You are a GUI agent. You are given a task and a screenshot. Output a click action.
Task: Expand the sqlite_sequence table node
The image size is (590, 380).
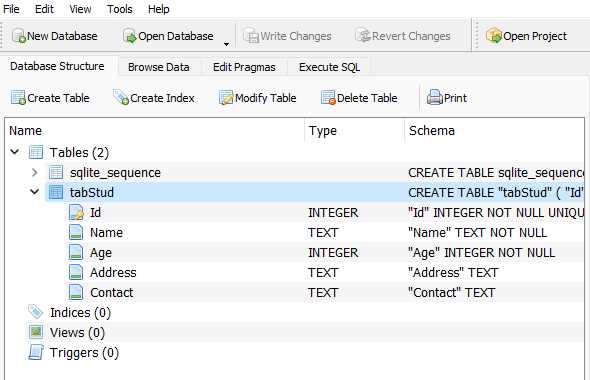(x=35, y=172)
